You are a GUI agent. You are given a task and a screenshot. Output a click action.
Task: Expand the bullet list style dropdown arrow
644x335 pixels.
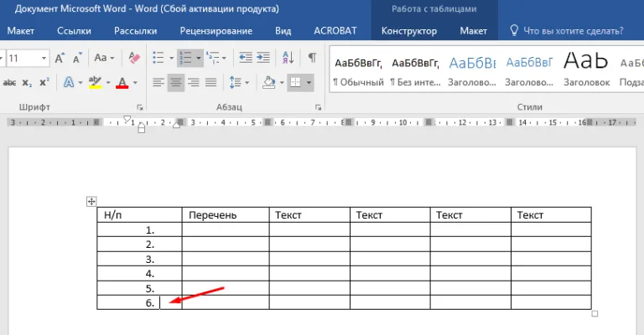point(172,59)
